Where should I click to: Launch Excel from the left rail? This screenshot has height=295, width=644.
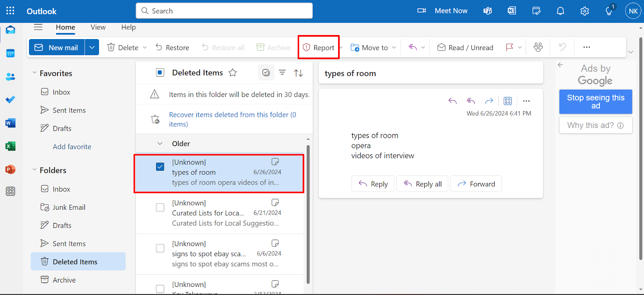point(10,146)
